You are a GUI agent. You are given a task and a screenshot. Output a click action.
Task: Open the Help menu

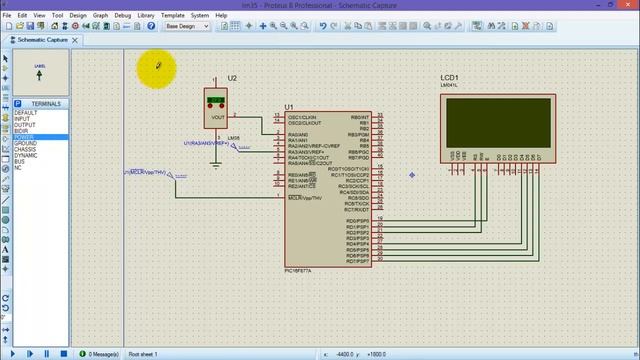[x=221, y=16]
